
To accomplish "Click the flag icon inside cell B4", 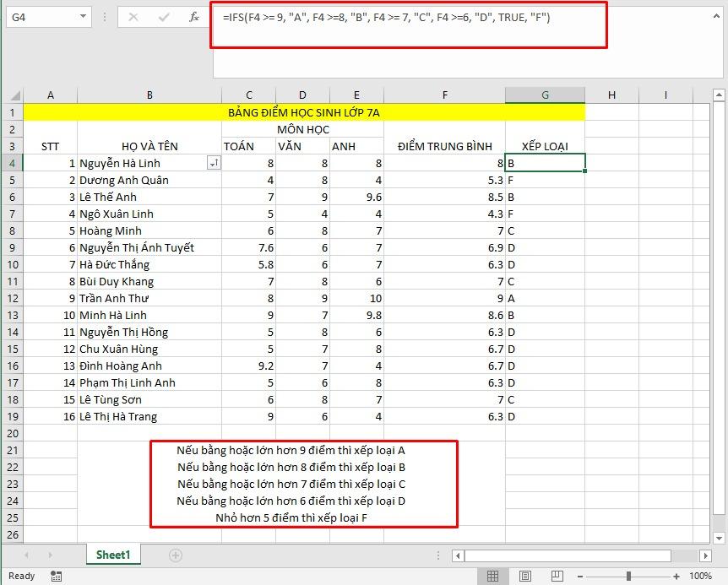I will (x=214, y=162).
